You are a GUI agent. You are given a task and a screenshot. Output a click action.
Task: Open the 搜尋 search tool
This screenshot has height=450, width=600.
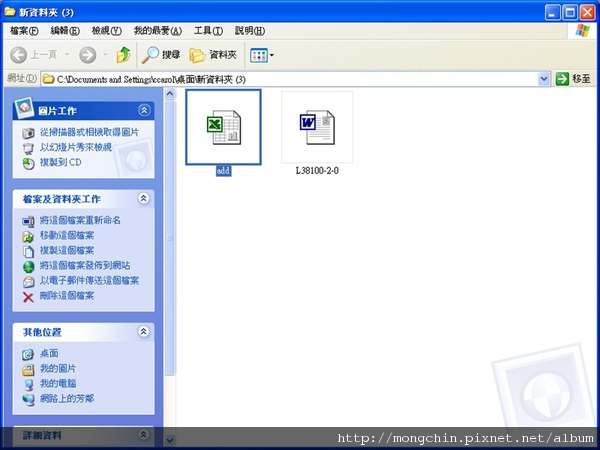[161, 55]
